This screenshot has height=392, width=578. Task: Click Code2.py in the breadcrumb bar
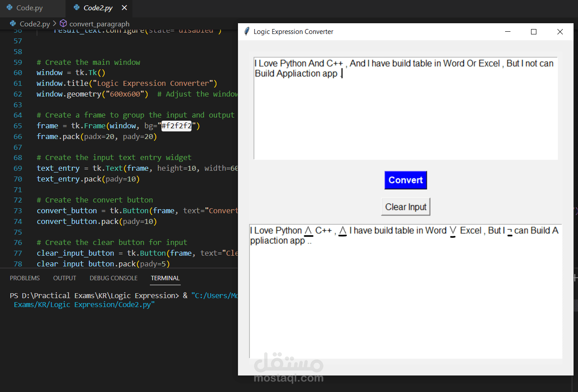coord(34,24)
